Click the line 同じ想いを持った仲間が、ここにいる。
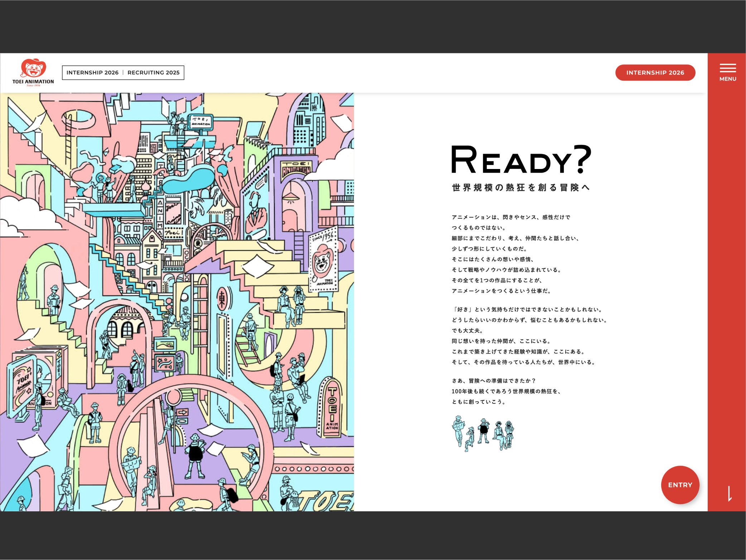 coord(502,341)
